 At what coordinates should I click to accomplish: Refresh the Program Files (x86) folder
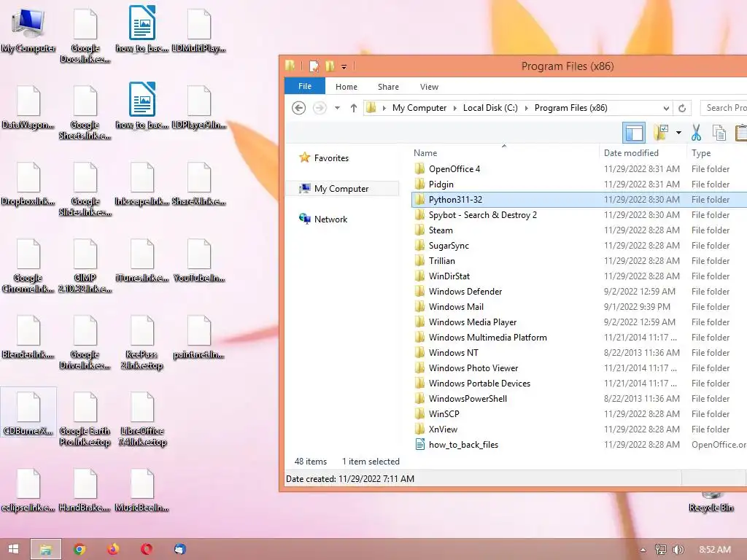(x=682, y=108)
